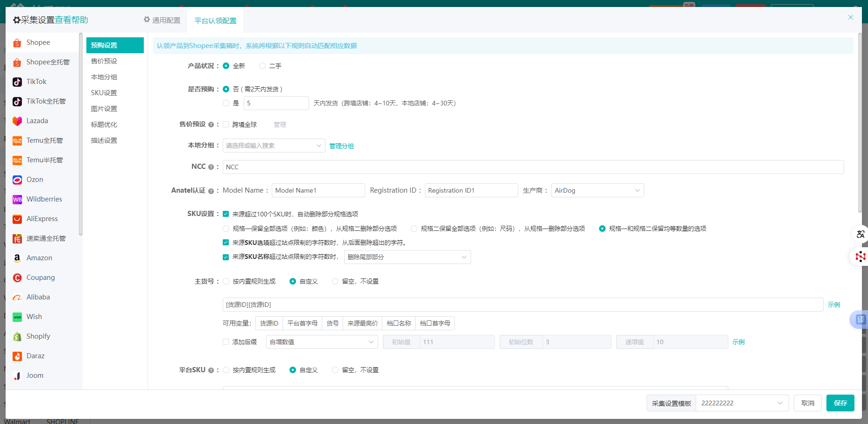The image size is (868, 424).
Task: Click the Model Name input field
Action: 318,190
